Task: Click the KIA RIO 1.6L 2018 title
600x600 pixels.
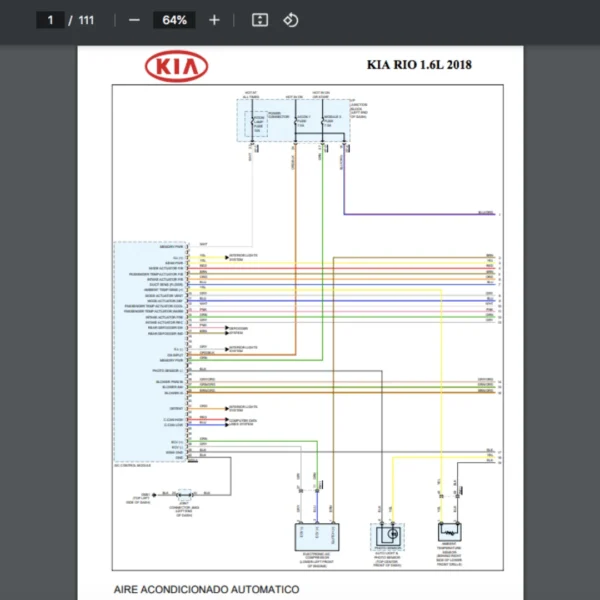Action: 419,66
